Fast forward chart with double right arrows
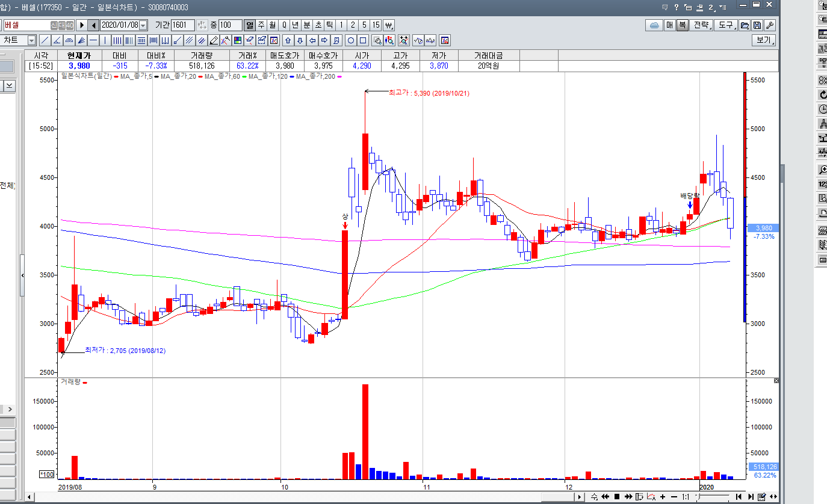Viewport: 827px width, 504px height. click(x=628, y=497)
